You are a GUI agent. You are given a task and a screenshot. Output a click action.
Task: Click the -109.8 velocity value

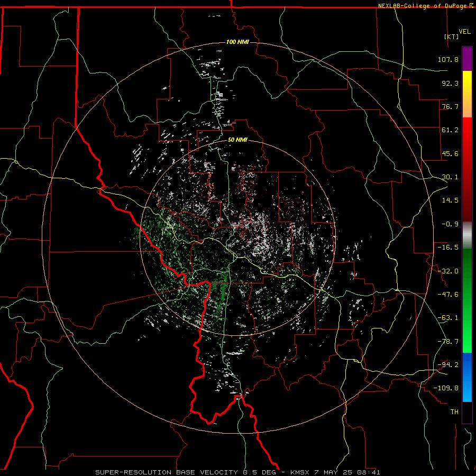point(446,388)
